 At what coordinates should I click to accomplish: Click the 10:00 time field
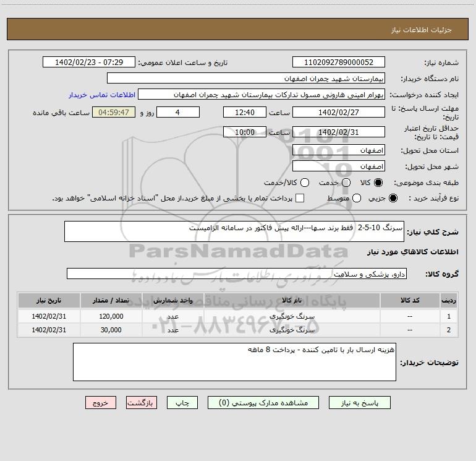pos(245,132)
